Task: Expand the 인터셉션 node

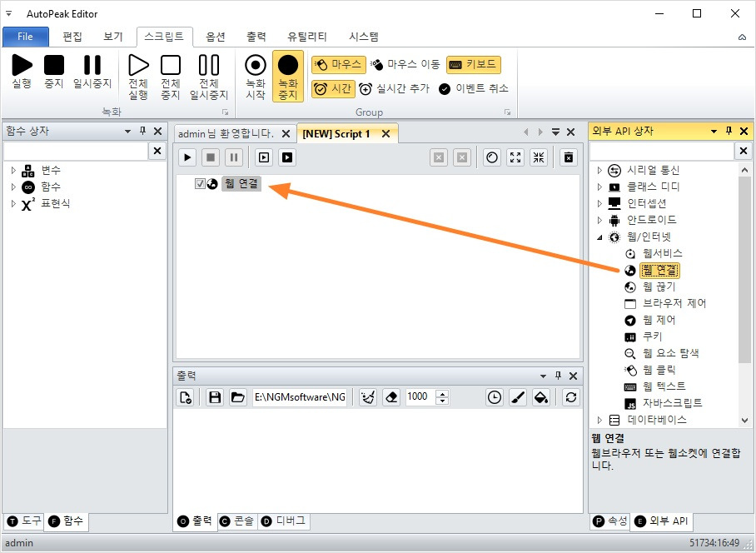Action: click(x=599, y=203)
